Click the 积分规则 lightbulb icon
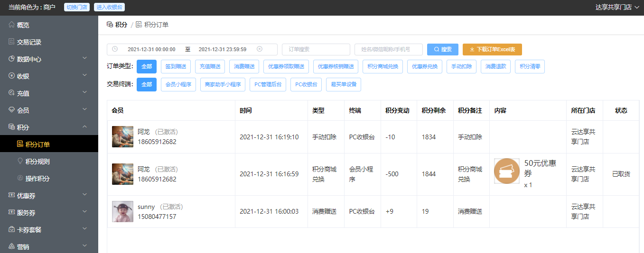The image size is (644, 253). tap(20, 161)
